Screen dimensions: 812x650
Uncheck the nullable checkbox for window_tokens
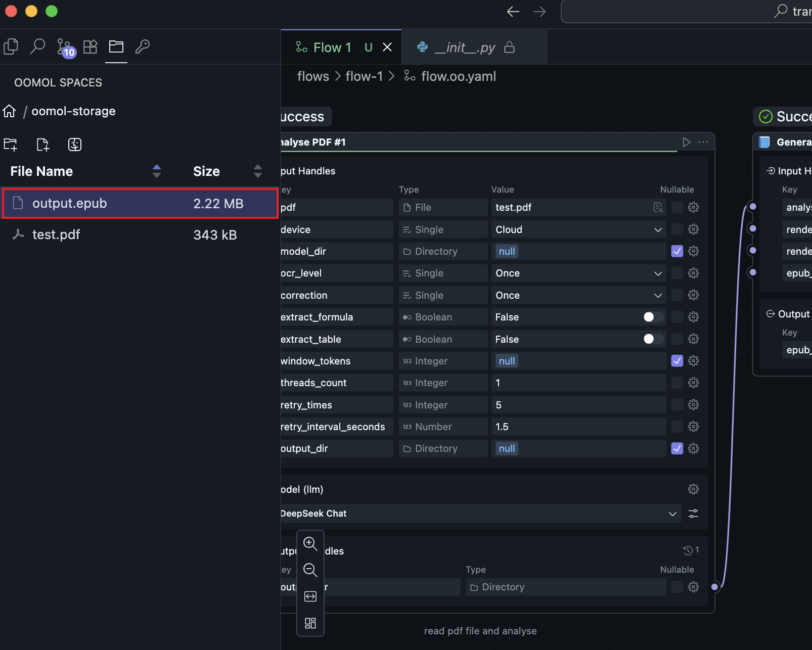click(x=677, y=361)
